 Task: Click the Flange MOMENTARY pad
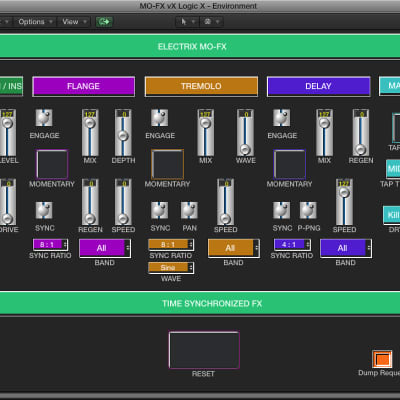[52, 164]
